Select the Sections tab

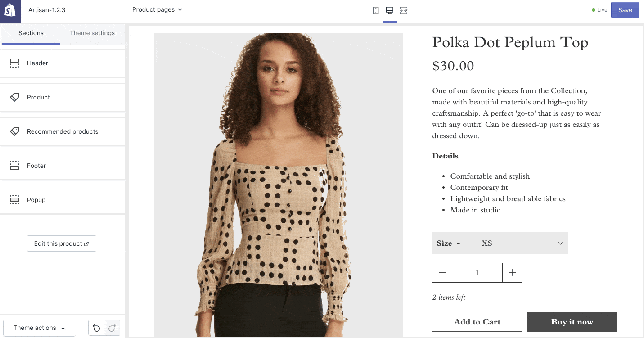(x=31, y=33)
